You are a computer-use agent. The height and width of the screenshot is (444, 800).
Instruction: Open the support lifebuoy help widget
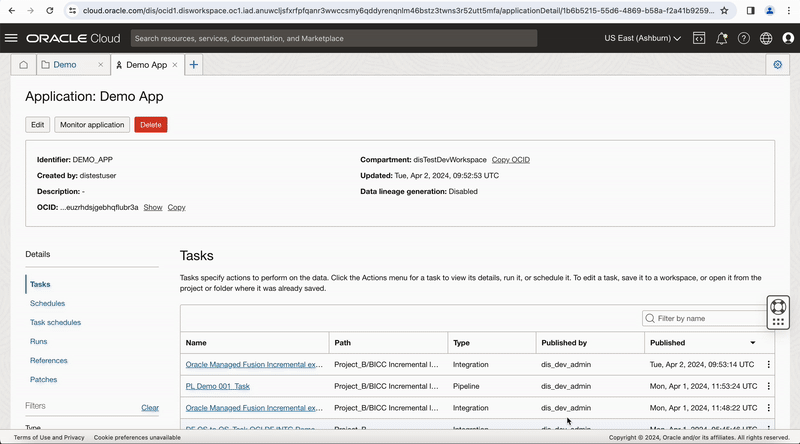(x=778, y=307)
